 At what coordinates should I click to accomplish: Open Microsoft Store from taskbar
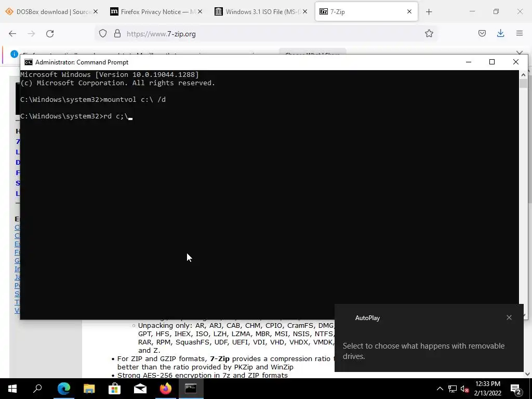click(114, 389)
